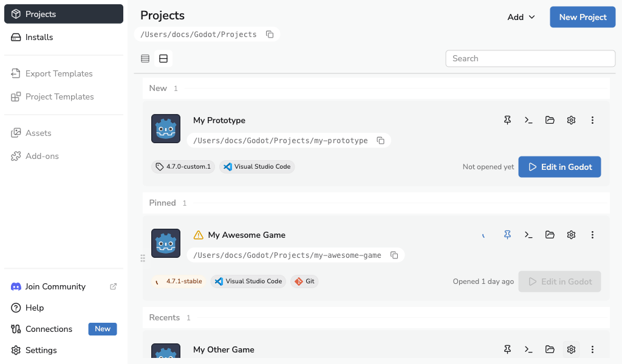Image resolution: width=622 pixels, height=364 pixels.
Task: Click My Prototype project thumbnail
Action: (x=166, y=129)
